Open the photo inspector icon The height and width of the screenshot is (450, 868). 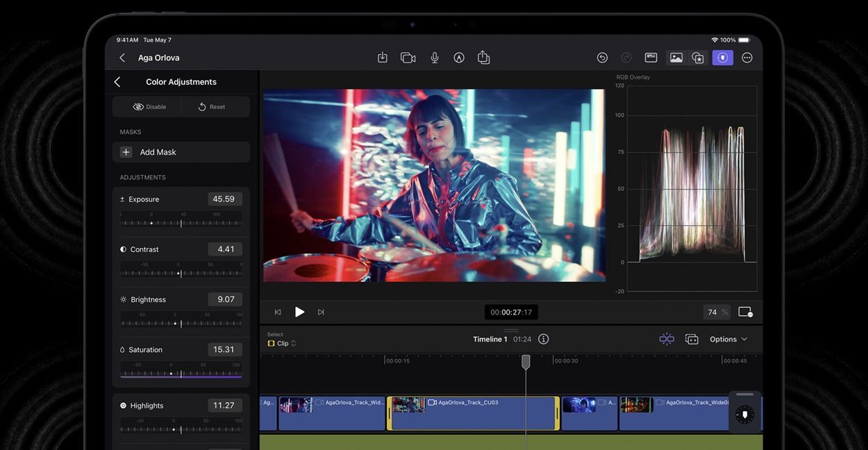click(676, 58)
